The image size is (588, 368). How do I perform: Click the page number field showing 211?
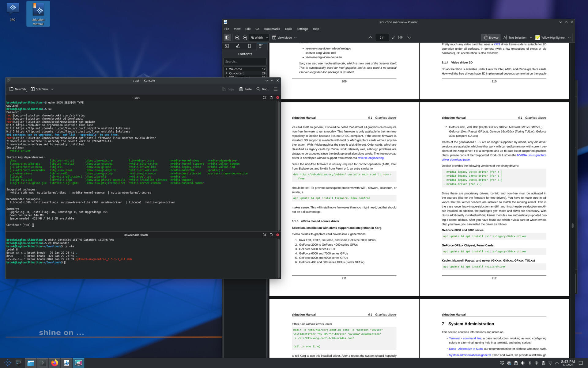pos(382,37)
